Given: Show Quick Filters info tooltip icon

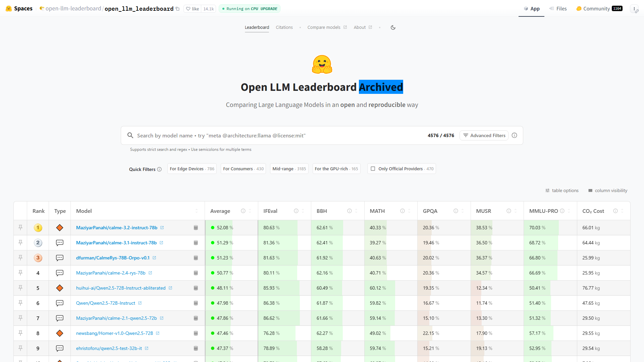Looking at the screenshot, I should coord(159,169).
